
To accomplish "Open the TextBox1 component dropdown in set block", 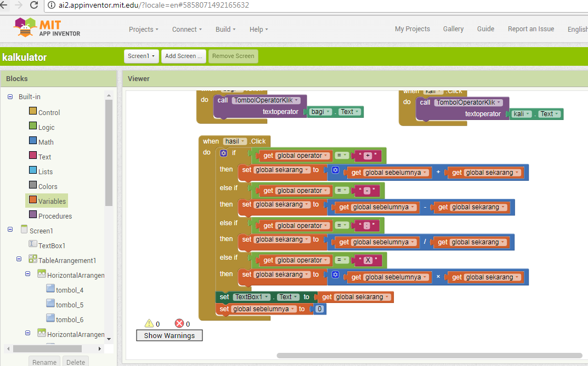I will pos(252,297).
